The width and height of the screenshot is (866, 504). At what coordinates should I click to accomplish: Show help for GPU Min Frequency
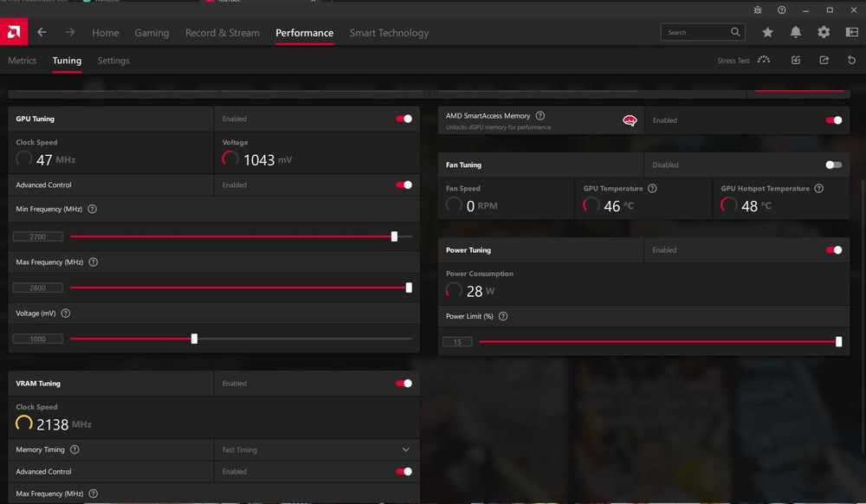93,210
